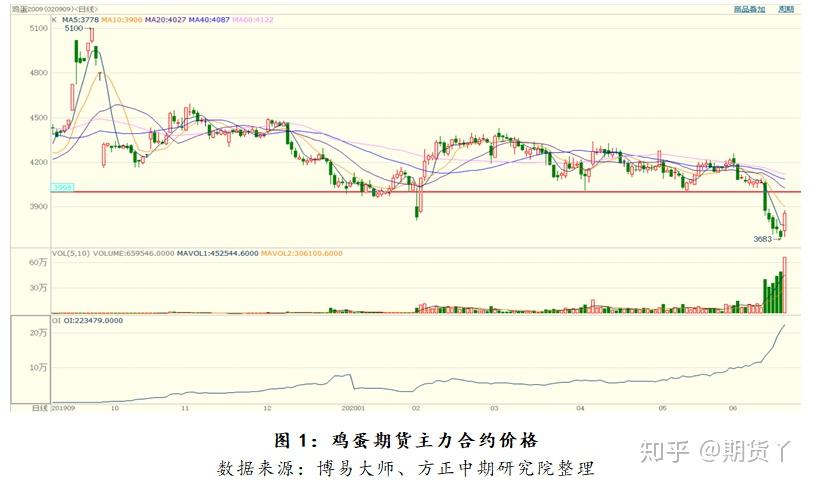814x484 pixels.
Task: Click the 3683 low price marker
Action: (x=763, y=239)
